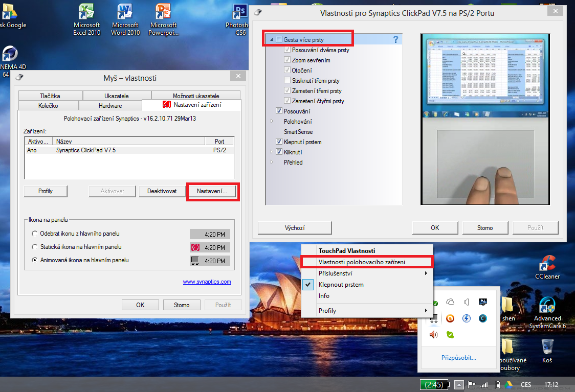
Task: Click the grey speaker icon in the tray popup
Action: coord(467,302)
